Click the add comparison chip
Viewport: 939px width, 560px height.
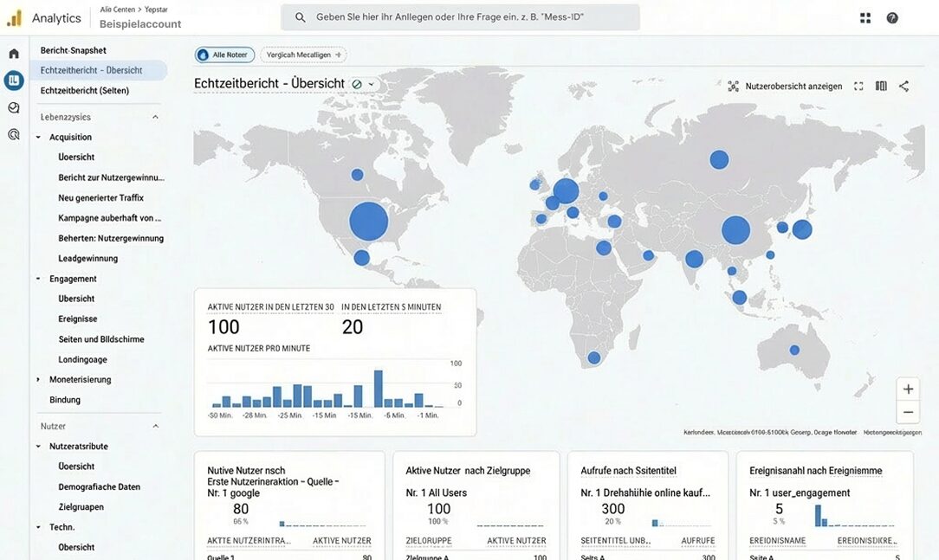[x=303, y=55]
